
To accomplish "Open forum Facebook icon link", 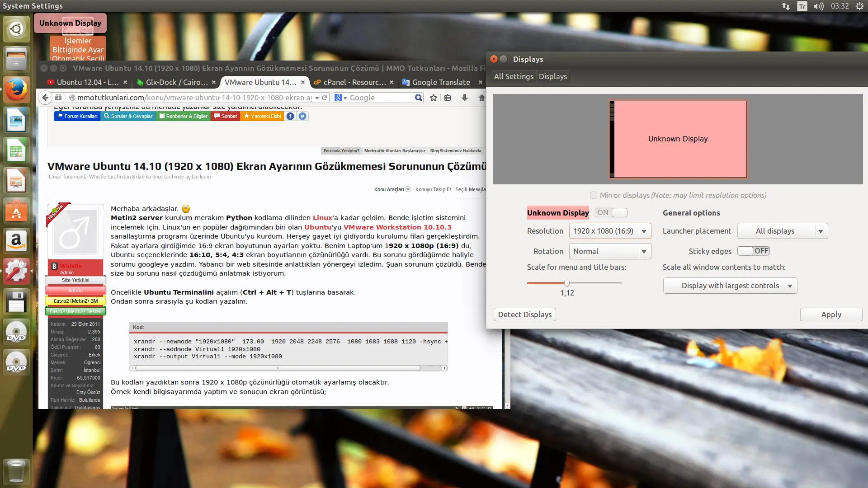I will tap(290, 116).
